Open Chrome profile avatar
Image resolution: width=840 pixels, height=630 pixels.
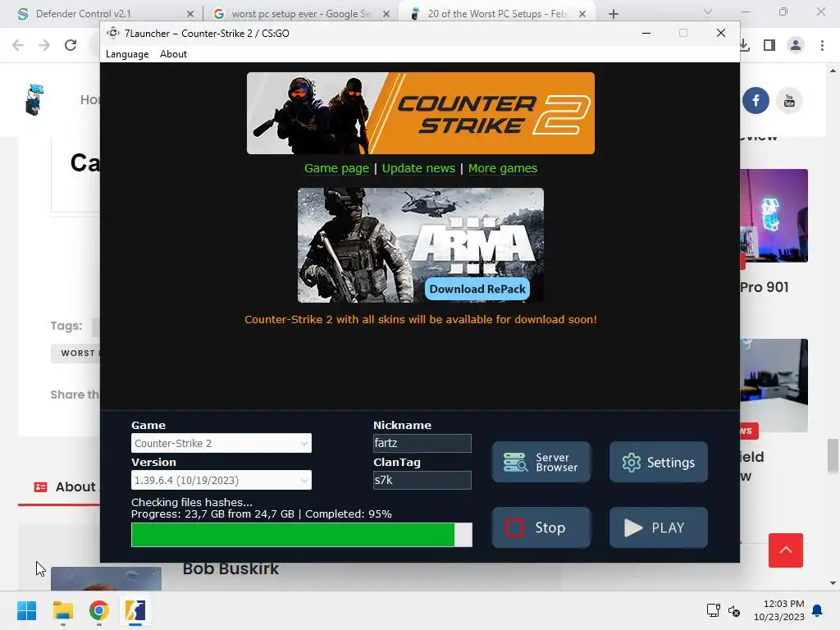pos(796,45)
